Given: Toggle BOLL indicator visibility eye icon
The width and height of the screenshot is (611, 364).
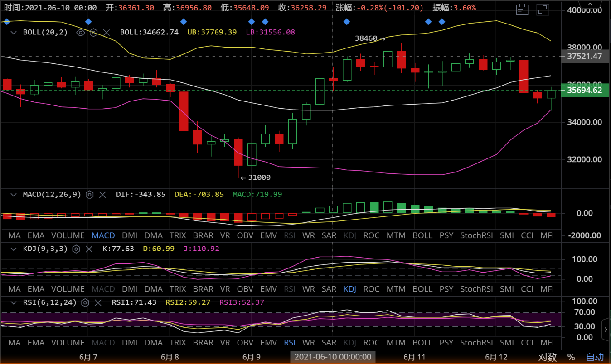Looking at the screenshot, I should 81,32.
